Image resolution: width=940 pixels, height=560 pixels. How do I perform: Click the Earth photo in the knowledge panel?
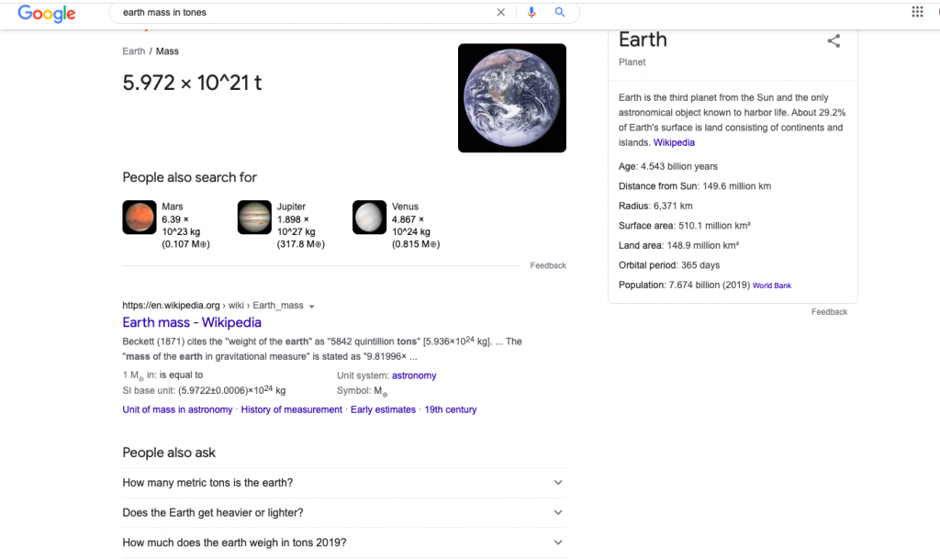point(511,97)
